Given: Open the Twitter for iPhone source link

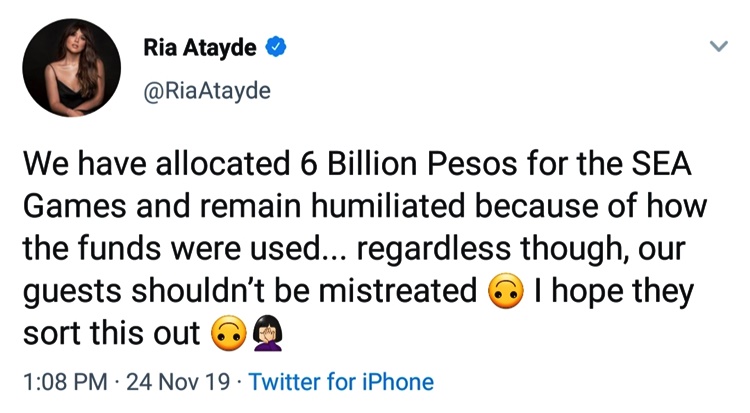Looking at the screenshot, I should 341,382.
